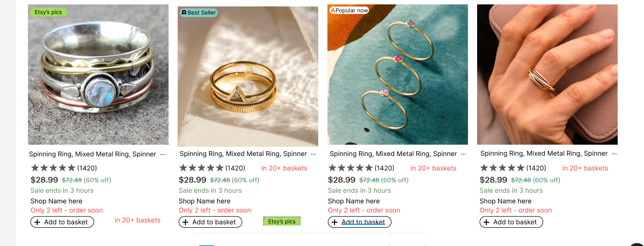Click the ellipsis after the hand-worn ring title
Viewport: 644px width, 246px height.
(x=614, y=154)
